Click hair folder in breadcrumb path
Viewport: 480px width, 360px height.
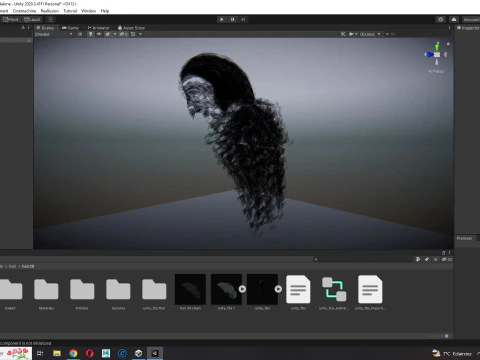(12, 266)
